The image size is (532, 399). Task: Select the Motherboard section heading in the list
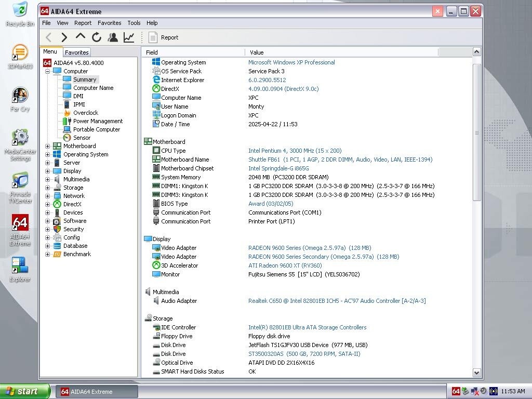click(169, 142)
